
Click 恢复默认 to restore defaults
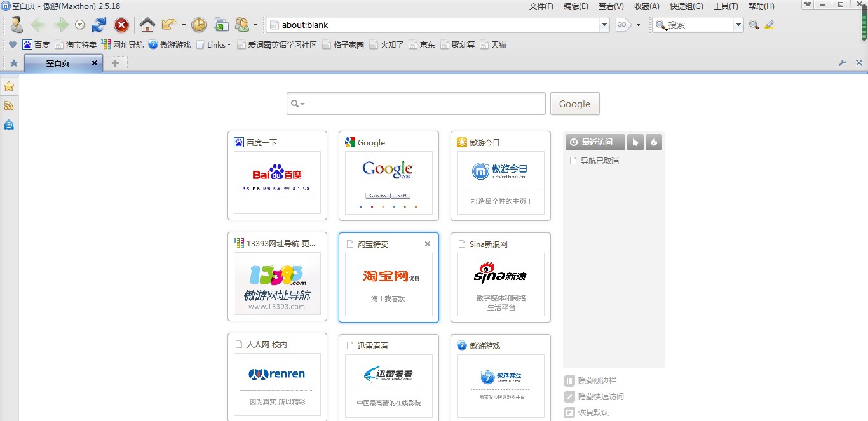pos(593,413)
